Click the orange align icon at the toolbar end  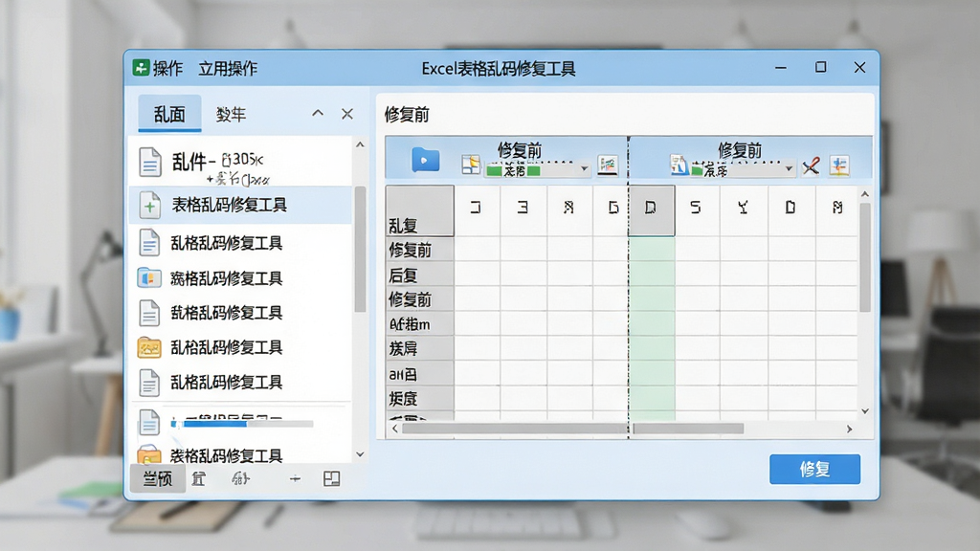839,165
